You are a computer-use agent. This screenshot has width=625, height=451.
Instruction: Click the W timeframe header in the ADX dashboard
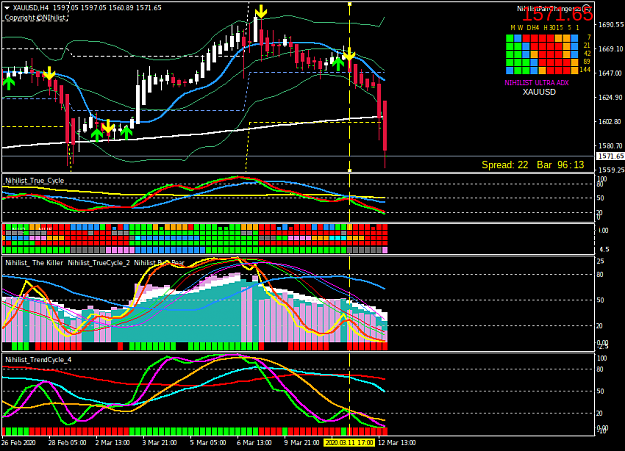(x=520, y=28)
